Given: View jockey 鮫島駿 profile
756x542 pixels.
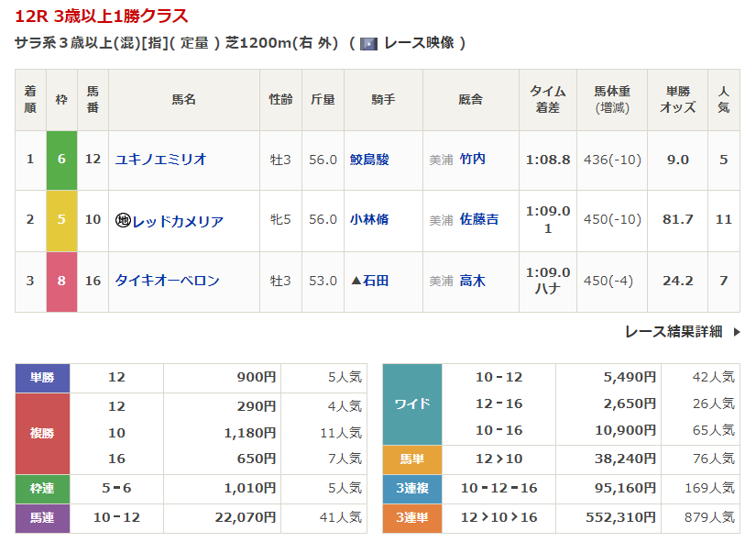Looking at the screenshot, I should pos(369,159).
